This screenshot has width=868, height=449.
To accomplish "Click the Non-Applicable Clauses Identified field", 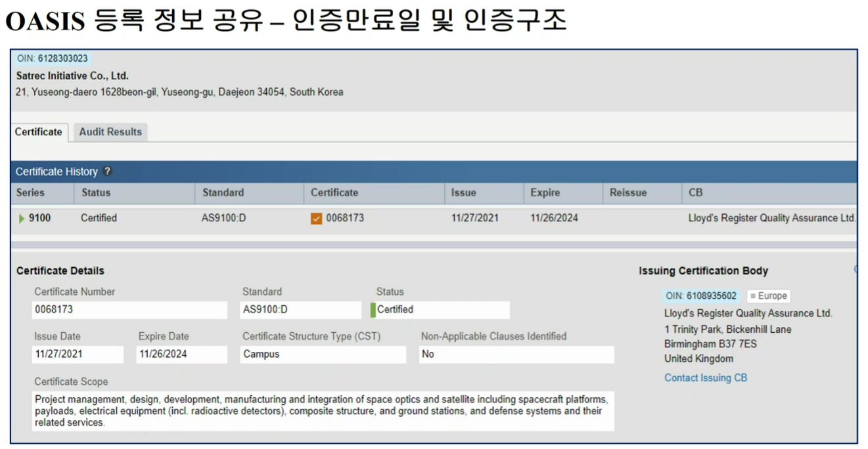I will [516, 354].
